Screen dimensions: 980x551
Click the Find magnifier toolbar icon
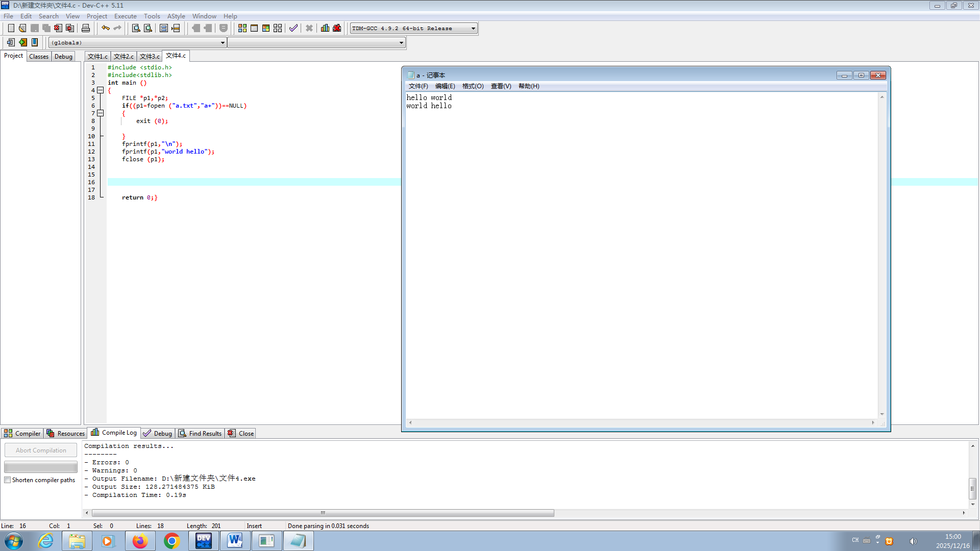136,28
